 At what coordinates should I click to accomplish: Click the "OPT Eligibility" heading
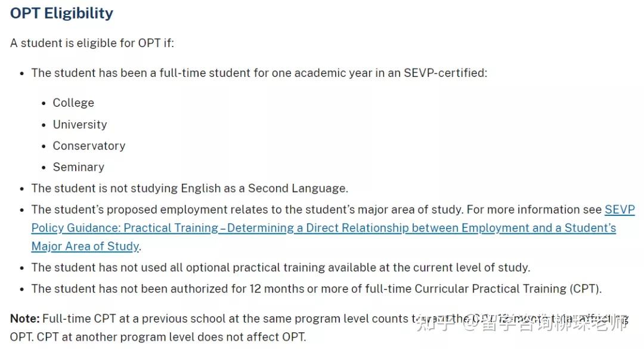(61, 13)
